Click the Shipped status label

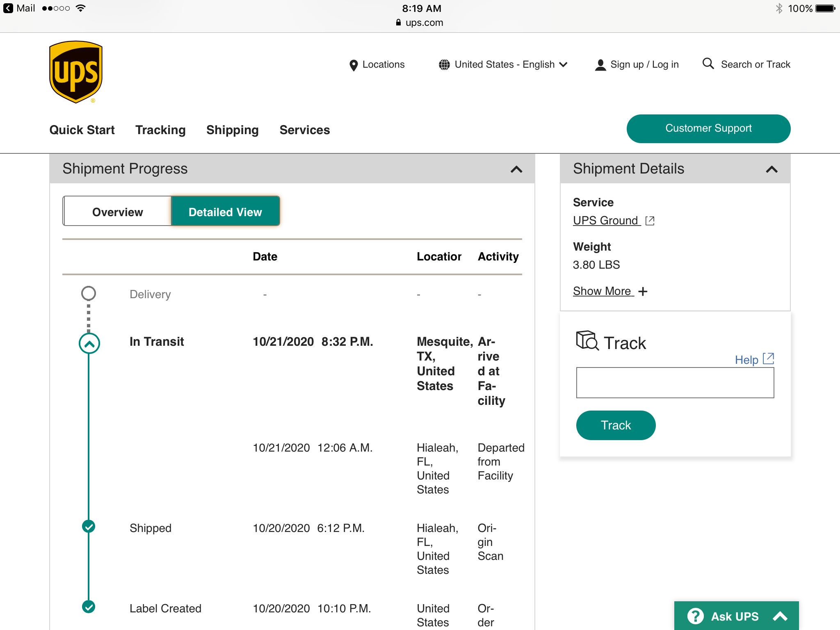[151, 528]
